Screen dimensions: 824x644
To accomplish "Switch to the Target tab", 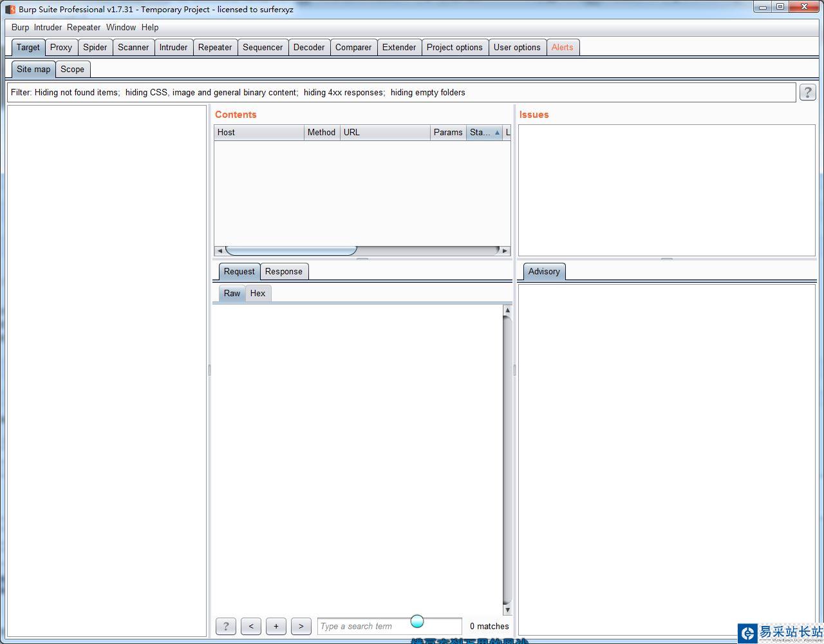I will click(28, 47).
